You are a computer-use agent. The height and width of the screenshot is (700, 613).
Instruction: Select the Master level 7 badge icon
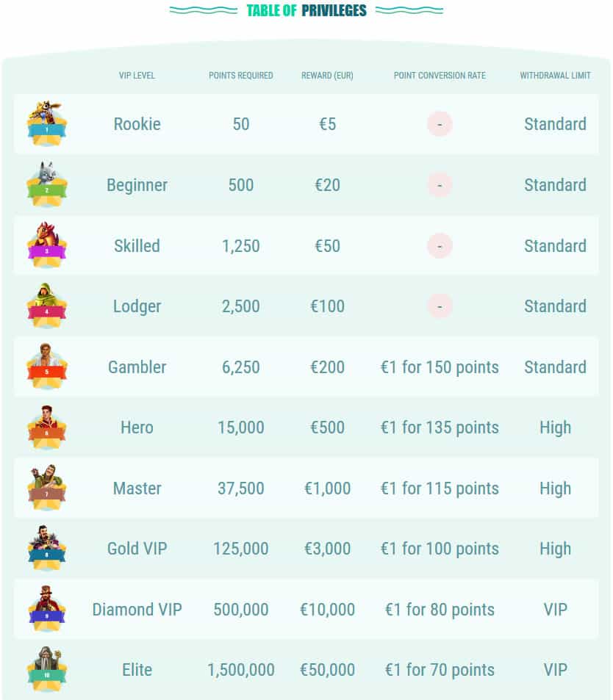click(x=47, y=488)
